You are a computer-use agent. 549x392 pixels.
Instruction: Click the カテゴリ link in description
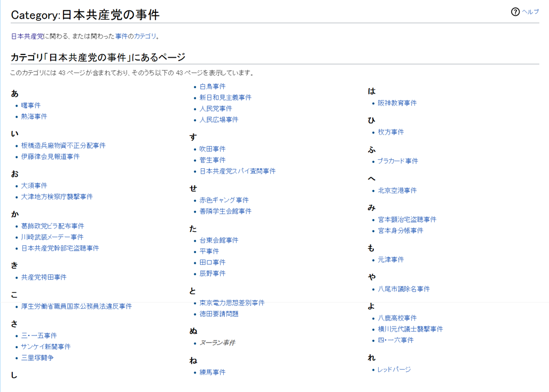145,36
